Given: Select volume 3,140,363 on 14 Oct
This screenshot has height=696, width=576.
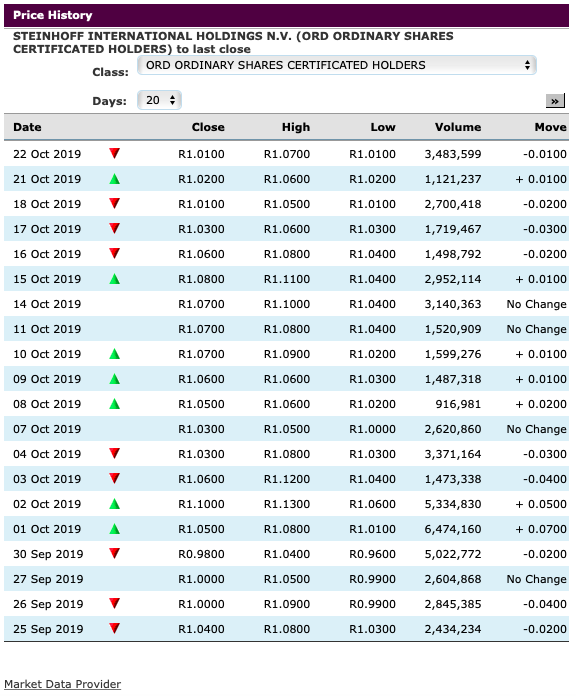Looking at the screenshot, I should tap(453, 304).
